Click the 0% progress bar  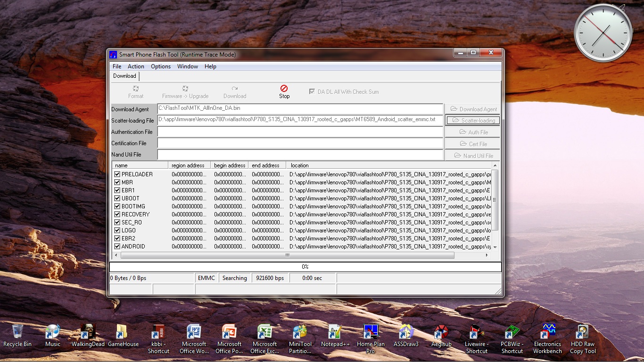coord(305,266)
